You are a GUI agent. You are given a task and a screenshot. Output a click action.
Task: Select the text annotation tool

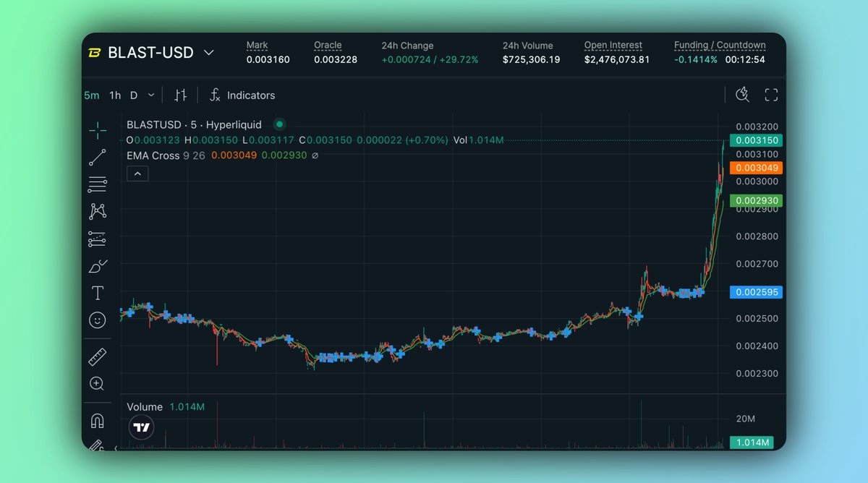98,293
